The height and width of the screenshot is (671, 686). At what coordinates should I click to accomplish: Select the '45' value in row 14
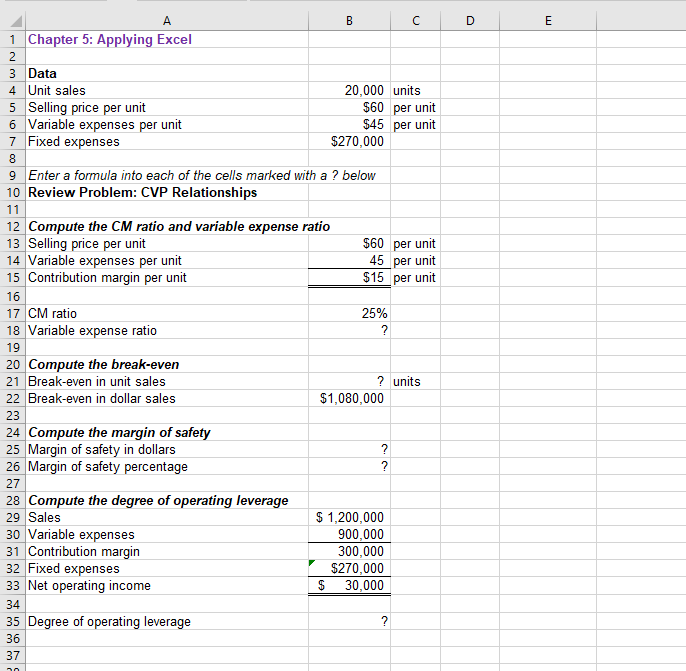pos(349,261)
